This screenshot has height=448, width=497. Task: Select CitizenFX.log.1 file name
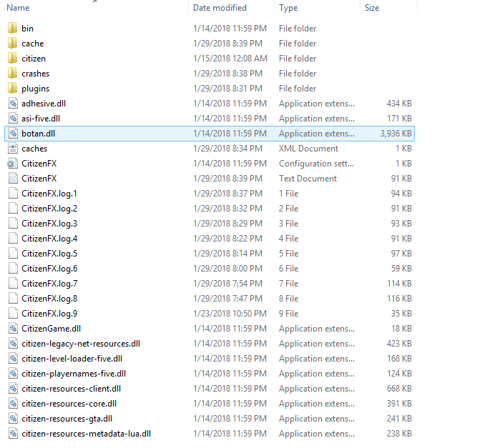pyautogui.click(x=49, y=194)
